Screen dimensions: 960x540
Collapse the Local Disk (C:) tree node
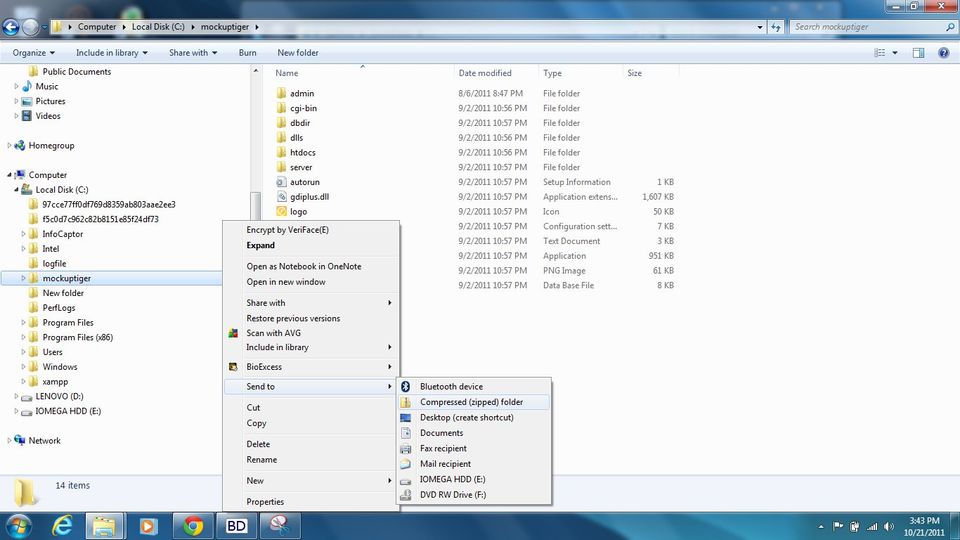click(17, 190)
